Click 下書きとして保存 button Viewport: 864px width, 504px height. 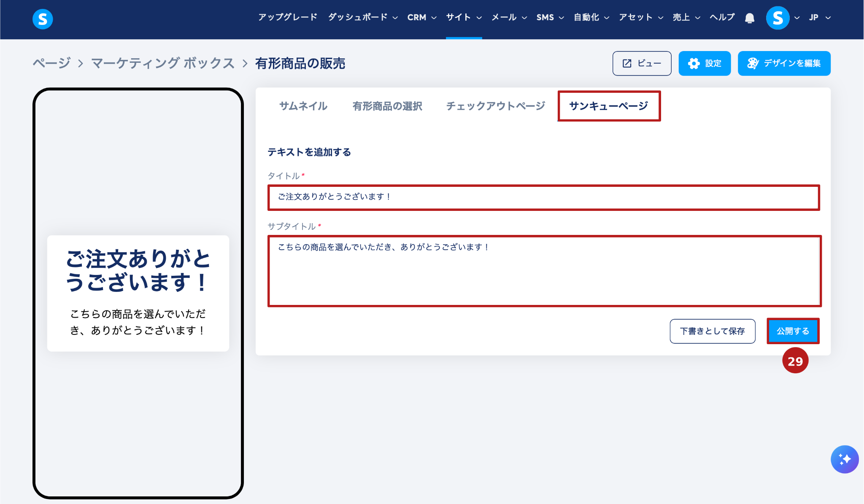pos(712,331)
